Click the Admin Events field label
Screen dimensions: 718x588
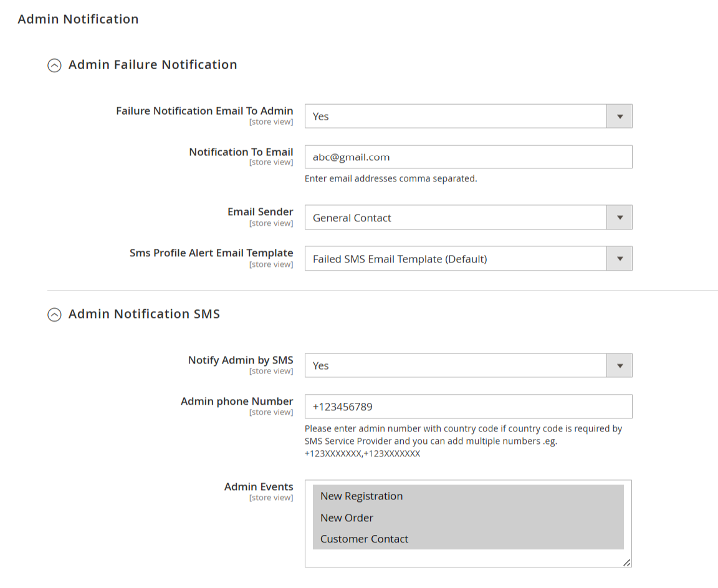click(x=258, y=487)
